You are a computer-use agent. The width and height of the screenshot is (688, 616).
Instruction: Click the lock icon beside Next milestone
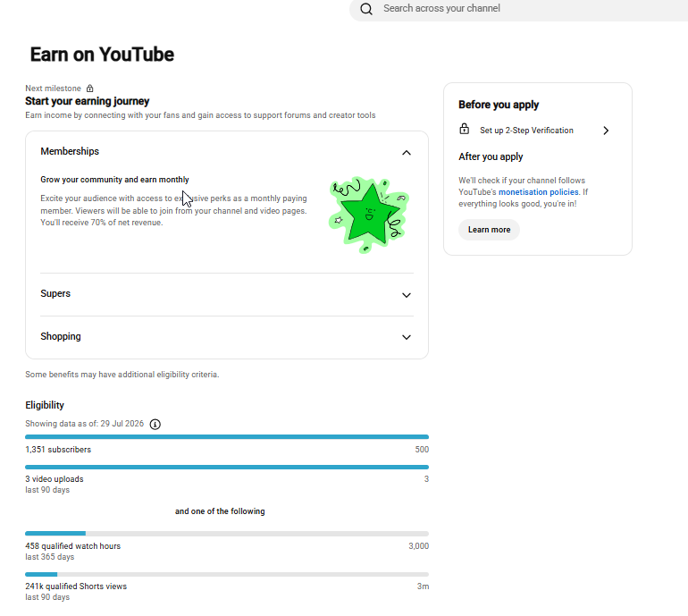(x=90, y=89)
